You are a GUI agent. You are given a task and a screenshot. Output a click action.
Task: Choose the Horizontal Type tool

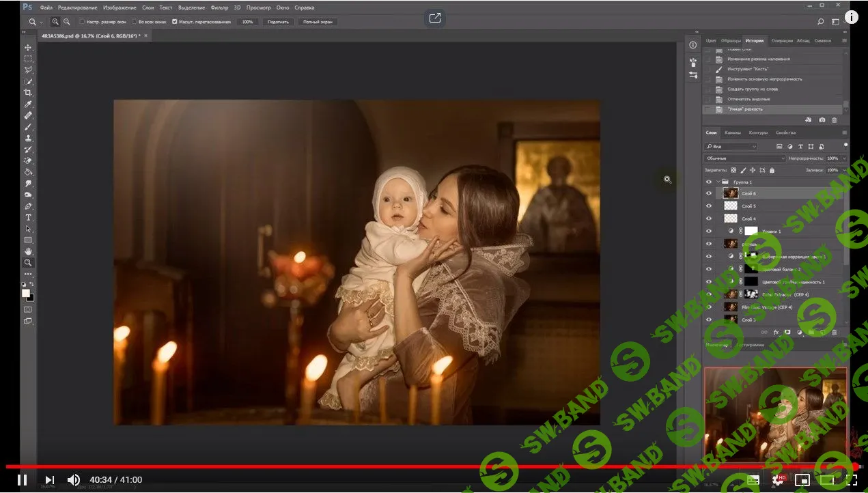point(28,217)
